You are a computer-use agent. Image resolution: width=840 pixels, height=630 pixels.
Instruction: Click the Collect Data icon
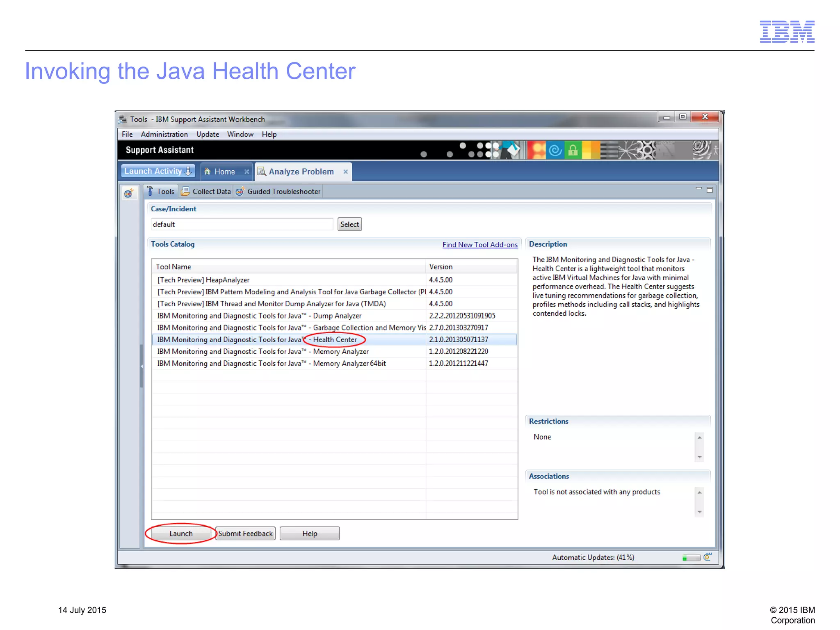pos(185,191)
